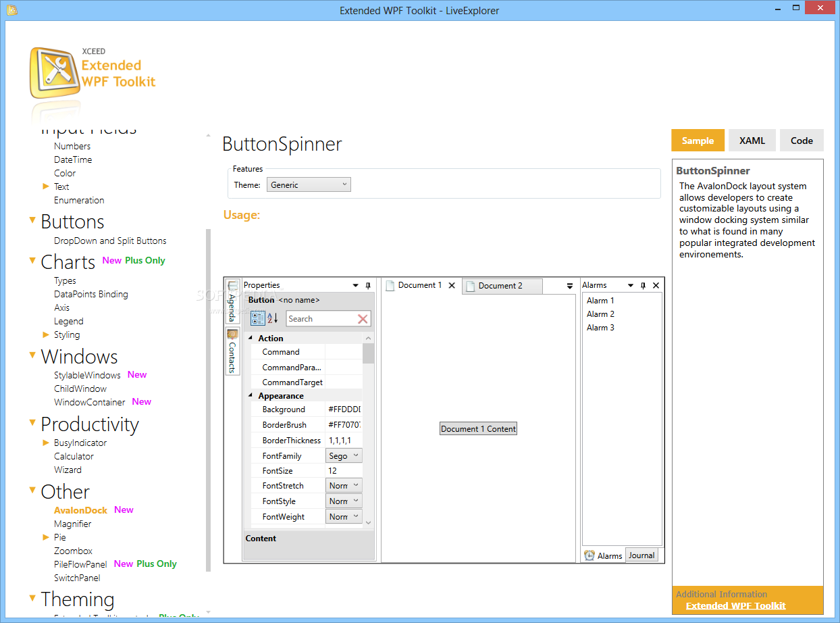
Task: Open the Zoombox sample
Action: [73, 551]
